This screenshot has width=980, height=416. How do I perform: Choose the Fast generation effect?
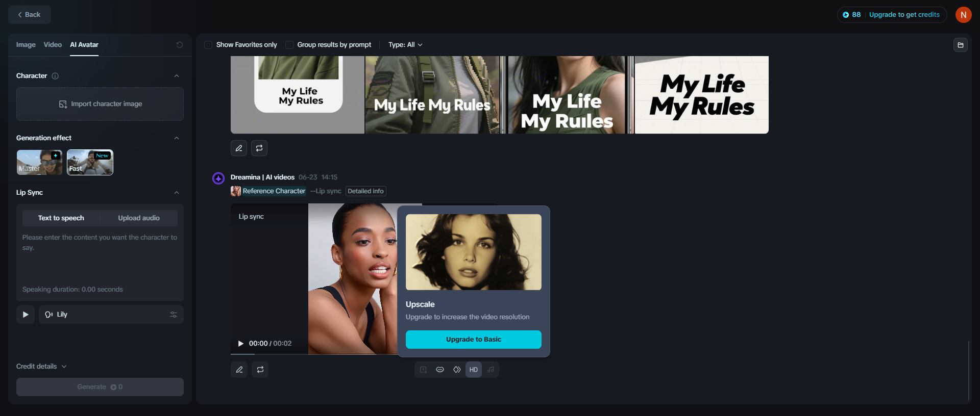pyautogui.click(x=90, y=162)
